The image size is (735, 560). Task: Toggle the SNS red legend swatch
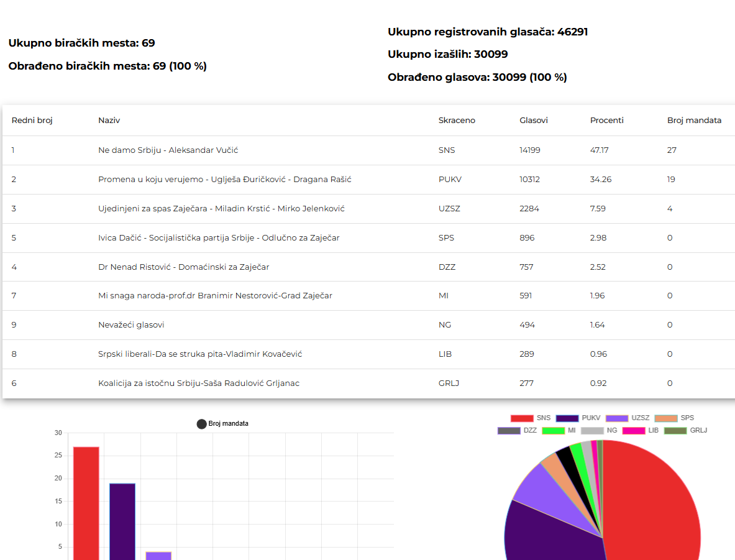coord(522,418)
